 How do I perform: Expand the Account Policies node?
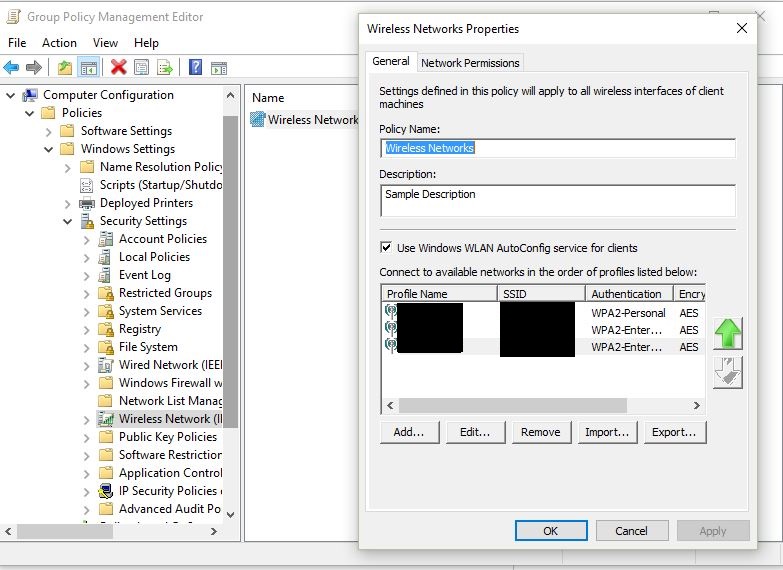86,240
